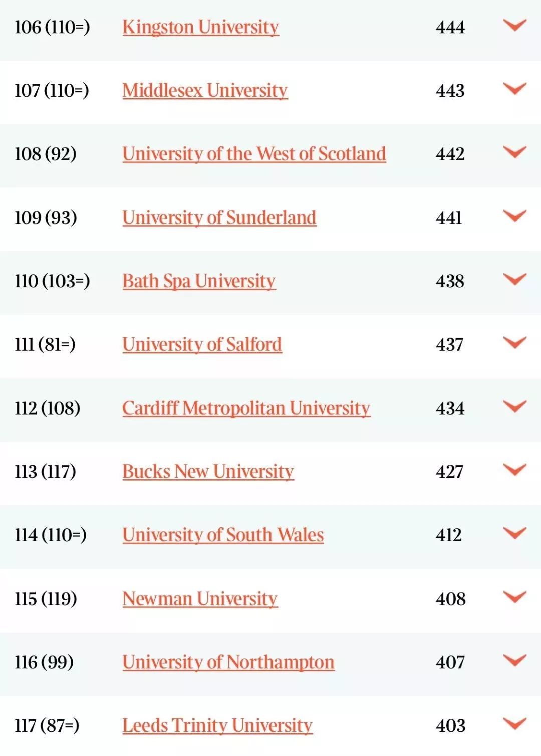Follow the Bucks New University link
Viewport: 541px width, 756px height.
(x=208, y=472)
